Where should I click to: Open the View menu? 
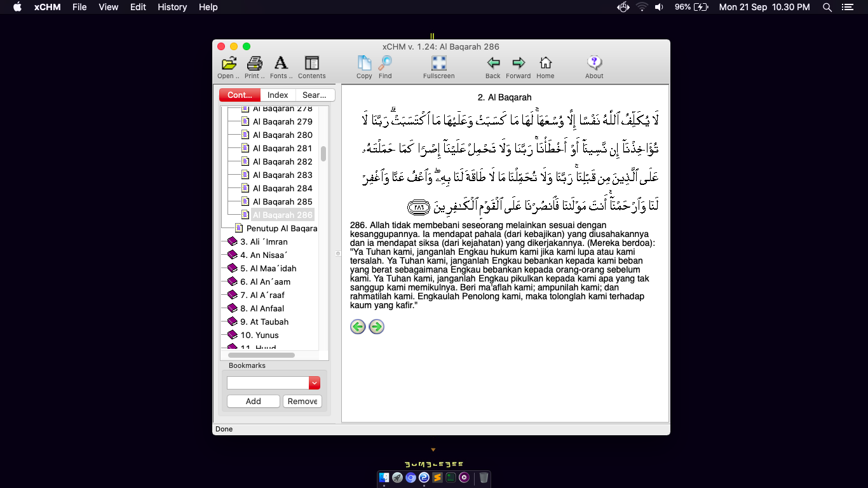[x=109, y=7]
